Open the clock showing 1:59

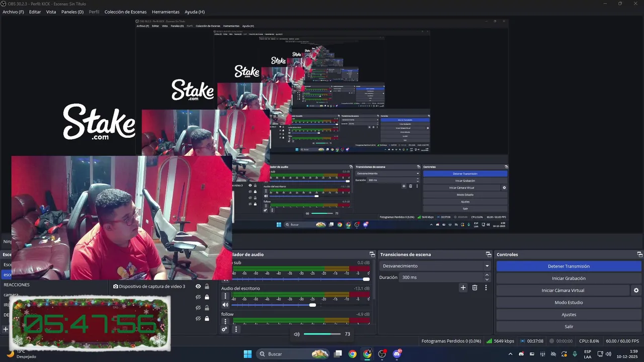click(x=627, y=354)
